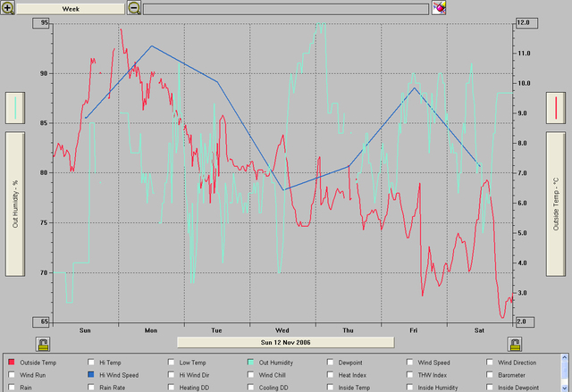The height and width of the screenshot is (392, 572).
Task: Click the red Outside Temp legend square
Action: coord(11,363)
